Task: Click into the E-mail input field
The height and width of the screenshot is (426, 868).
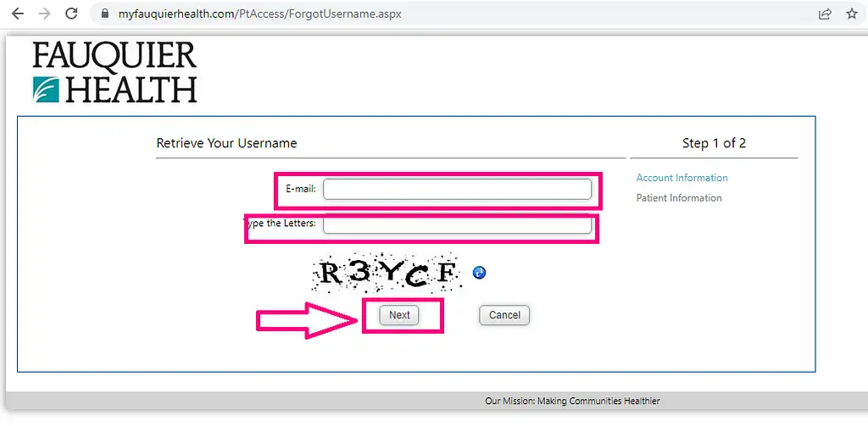Action: click(x=457, y=189)
